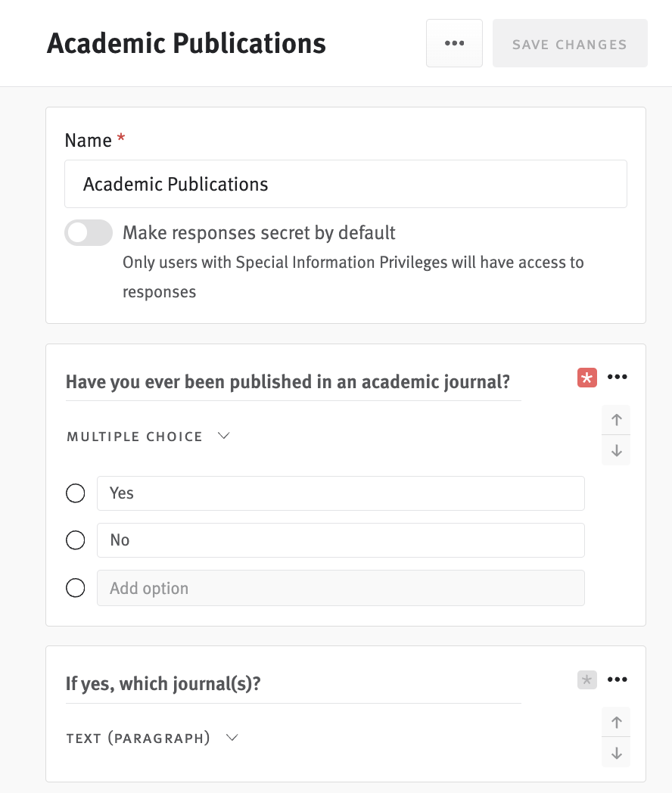Select the Yes radio button
Screen dimensions: 672x793
tap(76, 493)
